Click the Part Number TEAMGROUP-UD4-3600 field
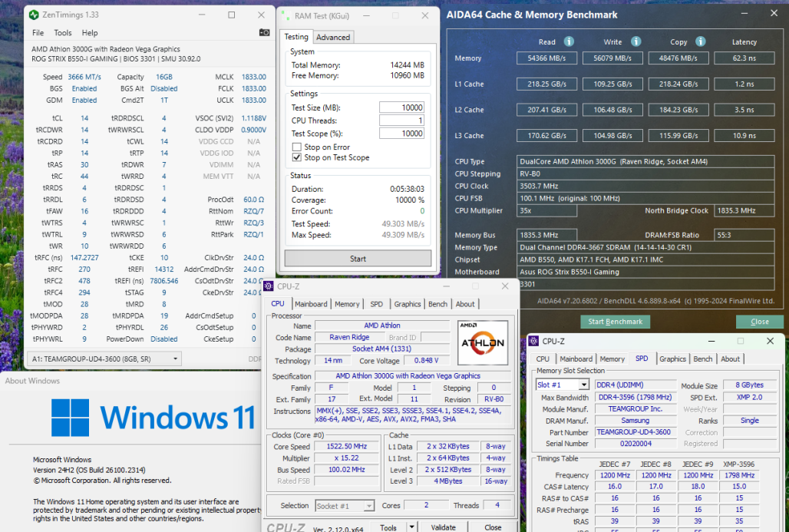The height and width of the screenshot is (532, 789). point(635,432)
